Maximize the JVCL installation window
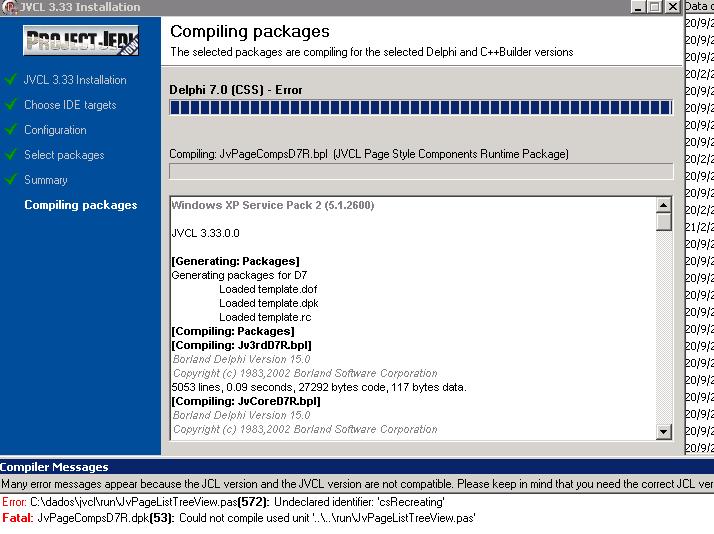This screenshot has width=714, height=534. pos(654,6)
